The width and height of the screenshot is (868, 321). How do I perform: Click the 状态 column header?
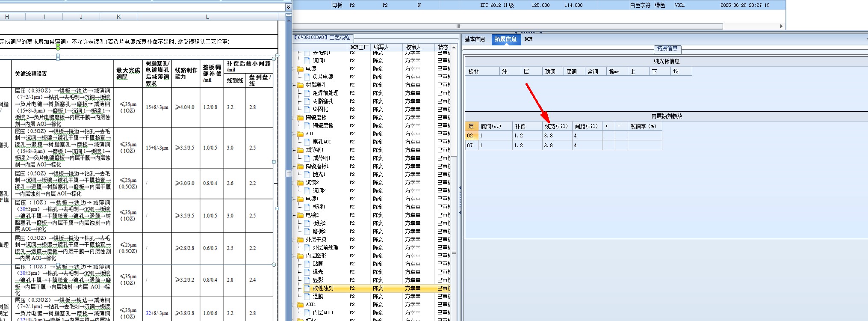pos(443,47)
